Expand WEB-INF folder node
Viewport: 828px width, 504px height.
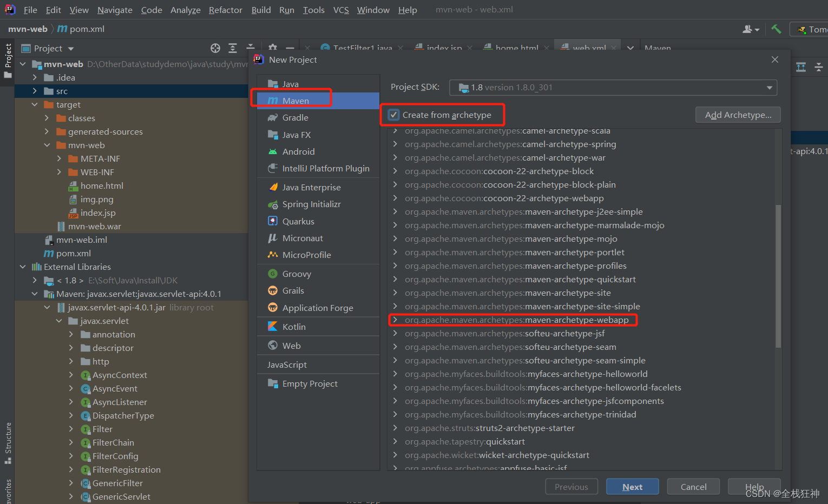[x=59, y=172]
